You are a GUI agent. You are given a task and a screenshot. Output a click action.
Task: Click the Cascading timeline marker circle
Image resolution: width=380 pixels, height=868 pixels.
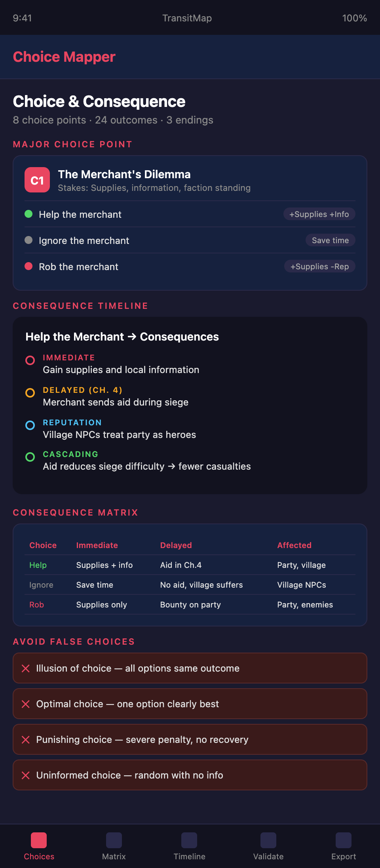[x=30, y=457]
